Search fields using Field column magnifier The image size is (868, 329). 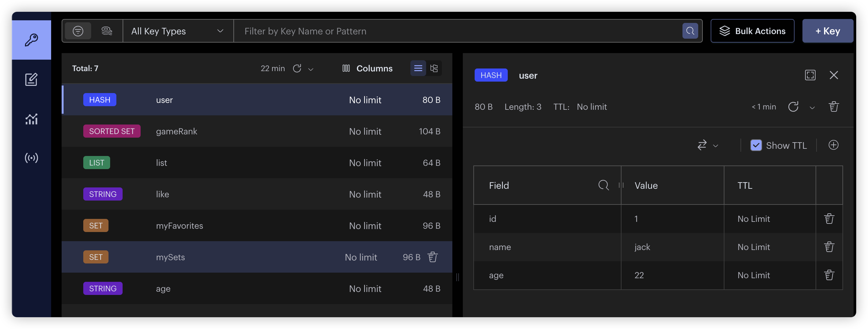tap(603, 185)
